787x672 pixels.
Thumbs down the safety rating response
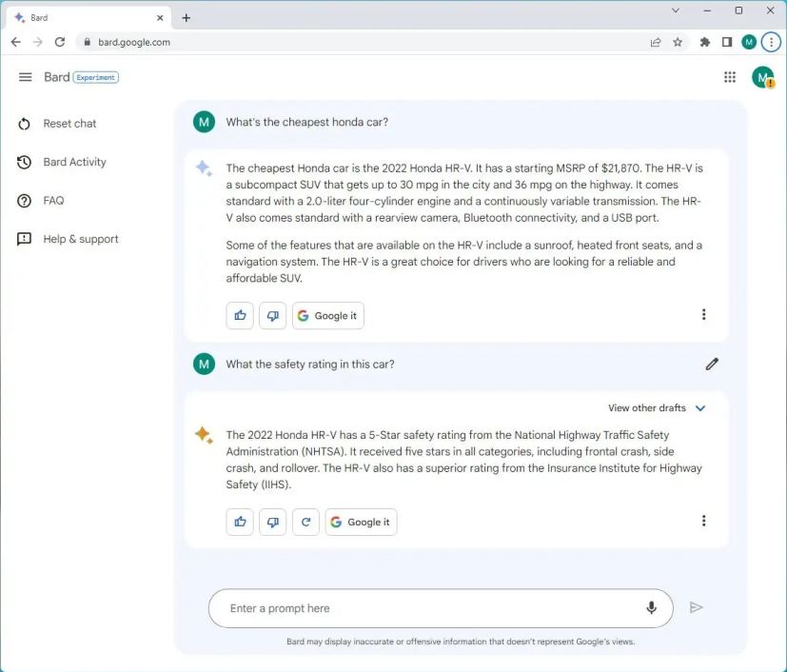(272, 522)
